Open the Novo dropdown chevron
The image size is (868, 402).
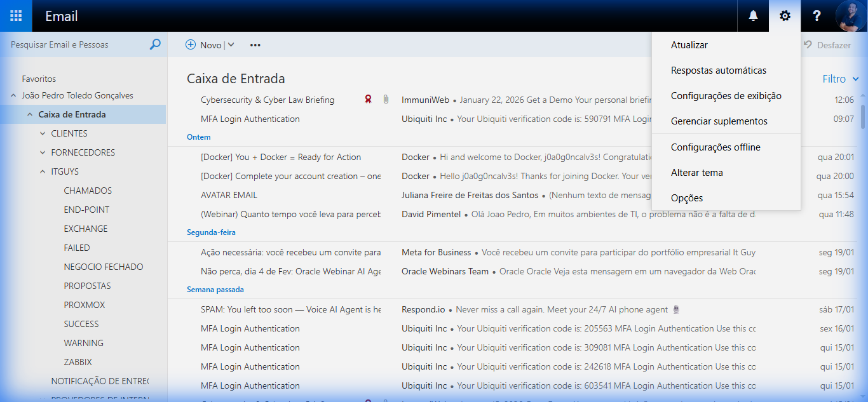(x=229, y=44)
